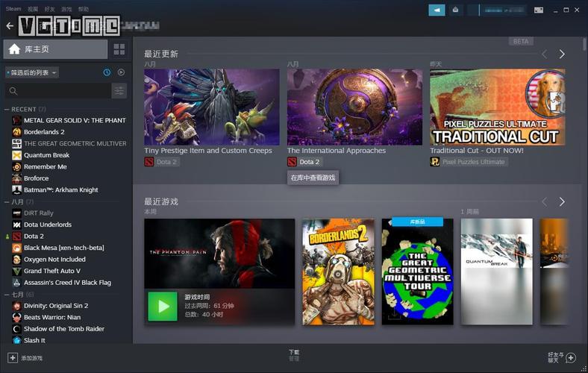Select Oxygen Not Included in the game list

click(54, 260)
